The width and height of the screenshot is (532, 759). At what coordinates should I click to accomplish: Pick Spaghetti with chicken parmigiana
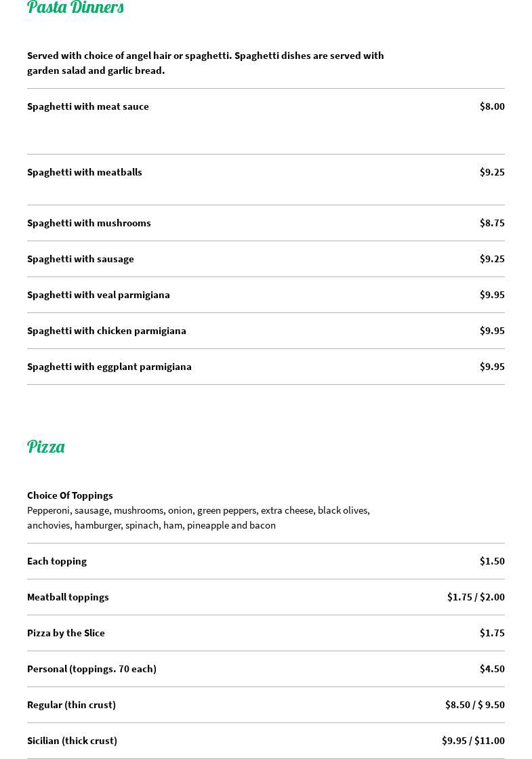(106, 331)
